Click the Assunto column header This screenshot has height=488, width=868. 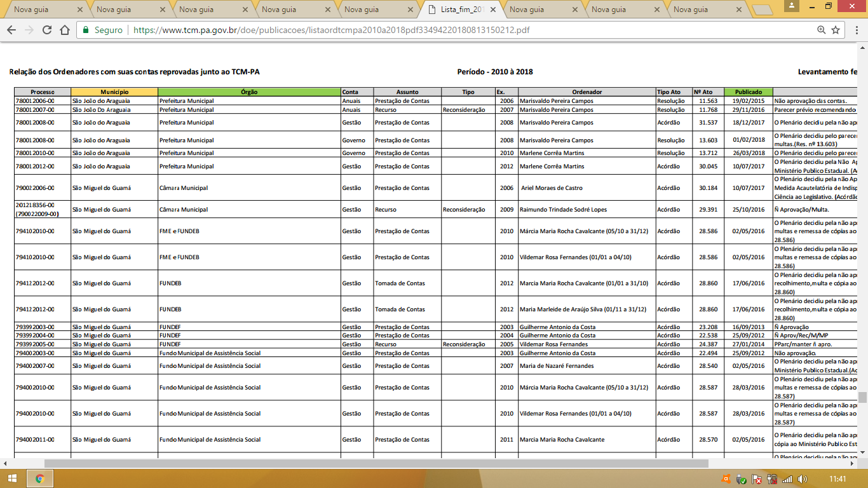coord(407,92)
